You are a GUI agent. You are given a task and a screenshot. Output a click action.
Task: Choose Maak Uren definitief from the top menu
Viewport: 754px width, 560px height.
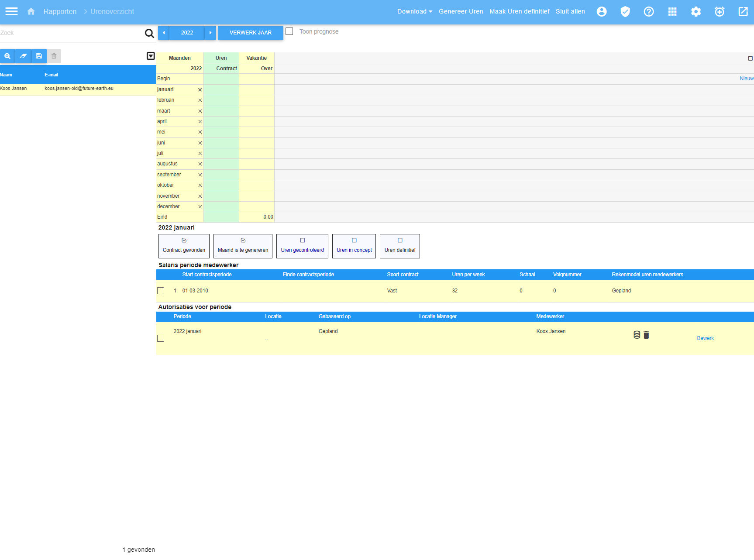click(519, 11)
